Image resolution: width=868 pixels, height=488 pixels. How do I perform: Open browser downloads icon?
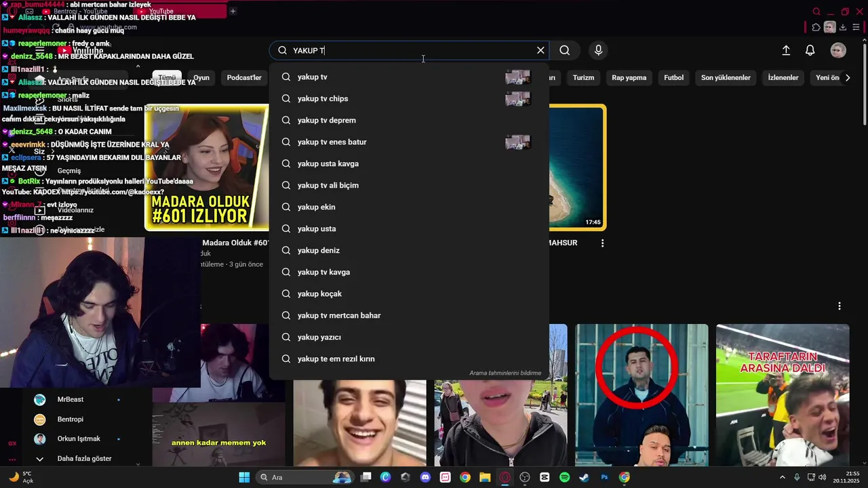pos(843,27)
